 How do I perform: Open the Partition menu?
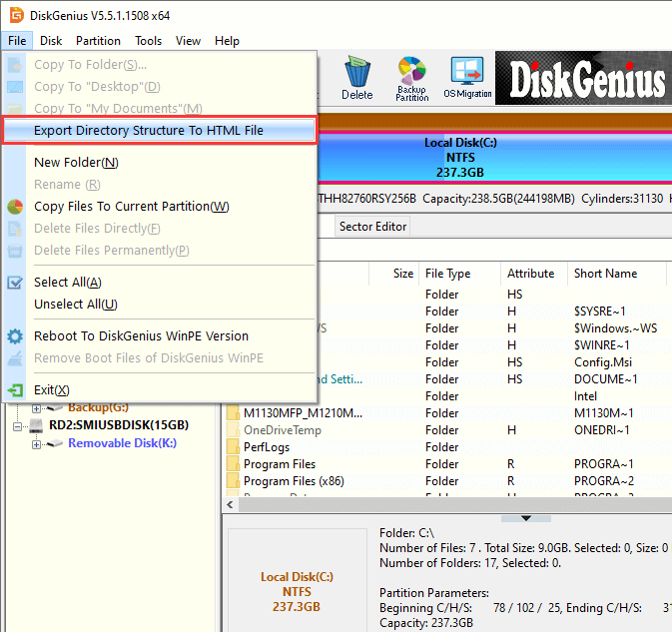click(98, 41)
